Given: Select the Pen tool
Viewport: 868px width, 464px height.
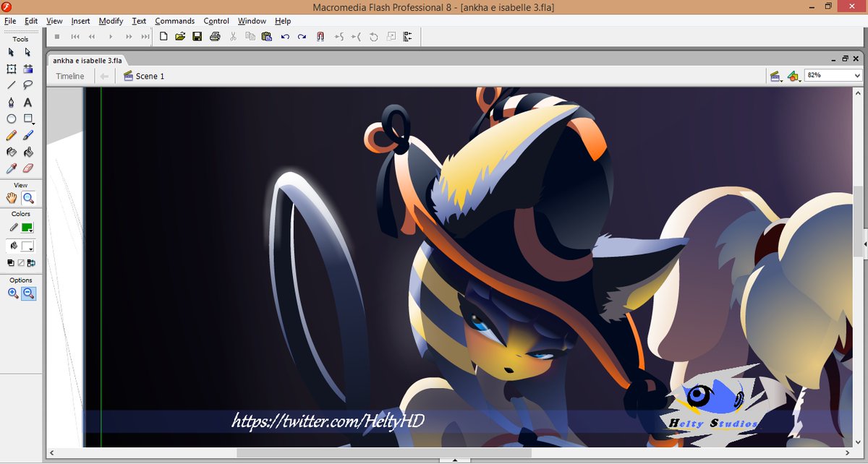Looking at the screenshot, I should click(x=12, y=102).
